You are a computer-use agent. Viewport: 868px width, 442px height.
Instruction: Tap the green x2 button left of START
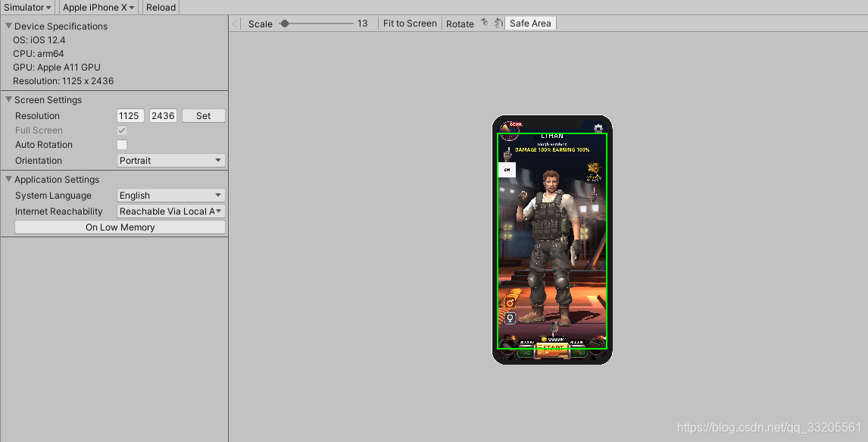[x=525, y=353]
